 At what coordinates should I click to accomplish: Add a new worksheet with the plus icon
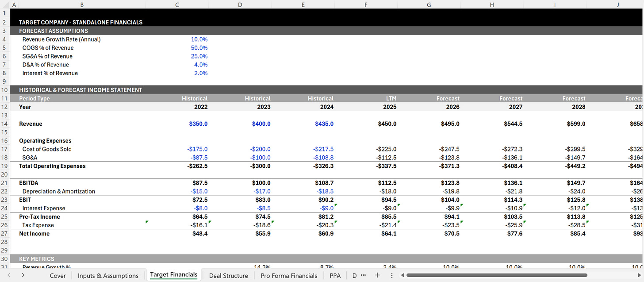(377, 275)
